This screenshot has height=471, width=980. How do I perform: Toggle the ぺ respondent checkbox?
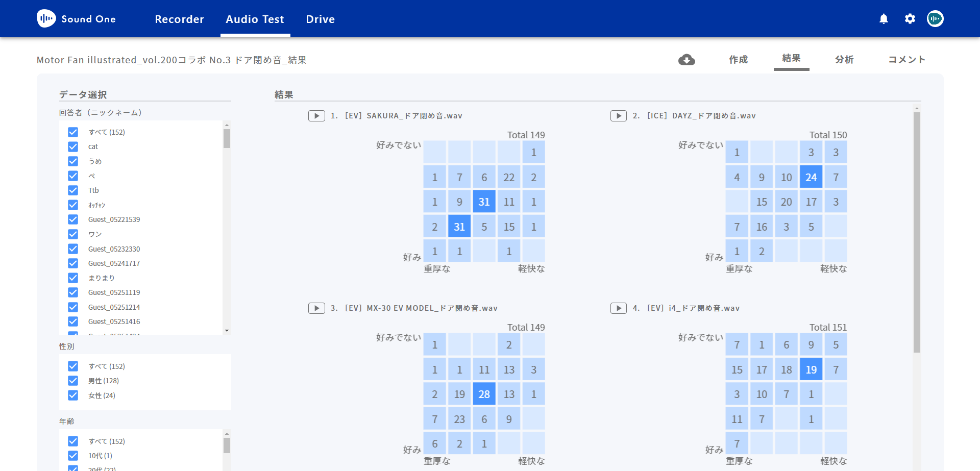pyautogui.click(x=73, y=176)
